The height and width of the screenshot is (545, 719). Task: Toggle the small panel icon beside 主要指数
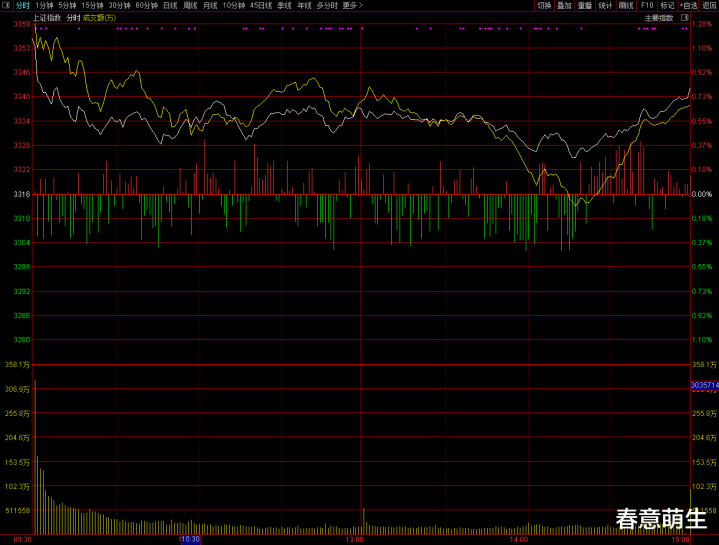point(685,17)
